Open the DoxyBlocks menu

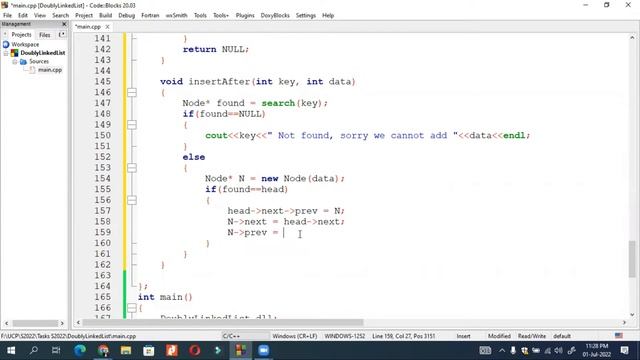pos(275,15)
